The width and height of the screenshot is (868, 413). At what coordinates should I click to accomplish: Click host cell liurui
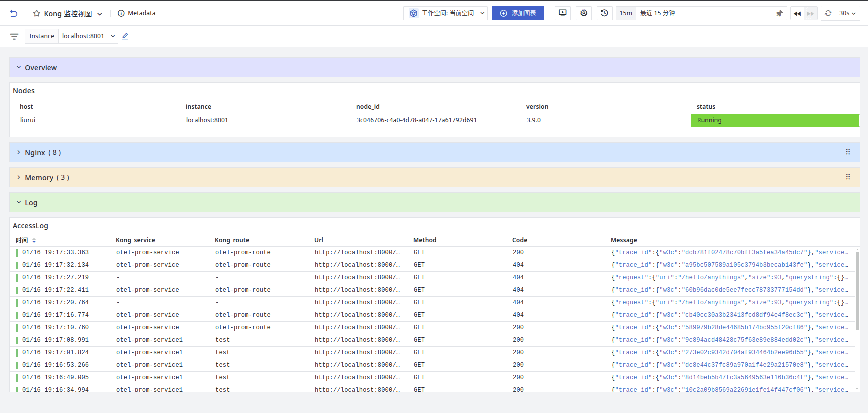(28, 120)
